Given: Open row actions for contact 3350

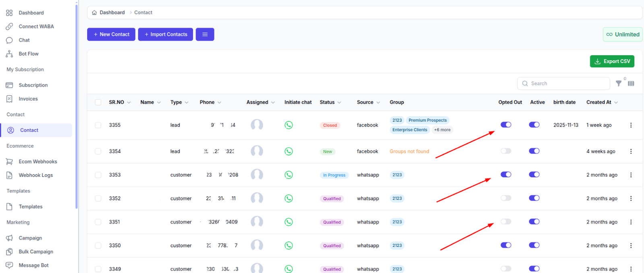Looking at the screenshot, I should pos(631,245).
